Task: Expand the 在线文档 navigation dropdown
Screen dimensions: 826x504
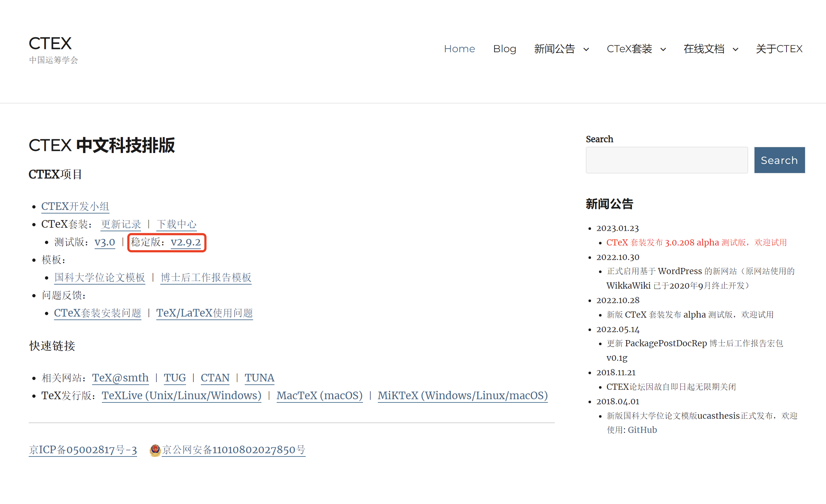Action: tap(711, 49)
